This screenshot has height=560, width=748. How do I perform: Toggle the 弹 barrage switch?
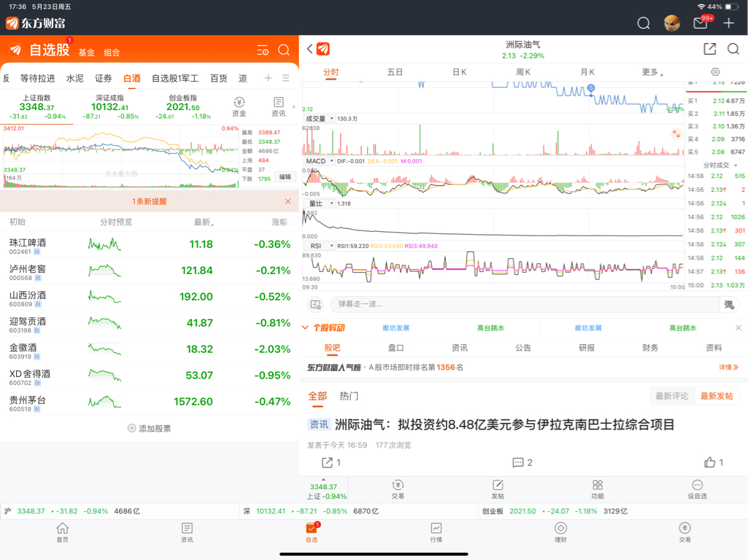tap(729, 304)
